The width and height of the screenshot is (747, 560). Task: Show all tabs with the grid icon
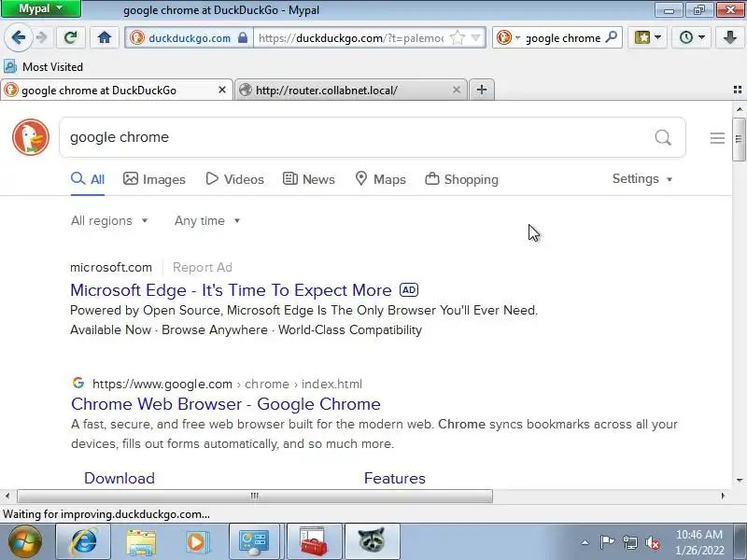pyautogui.click(x=738, y=90)
